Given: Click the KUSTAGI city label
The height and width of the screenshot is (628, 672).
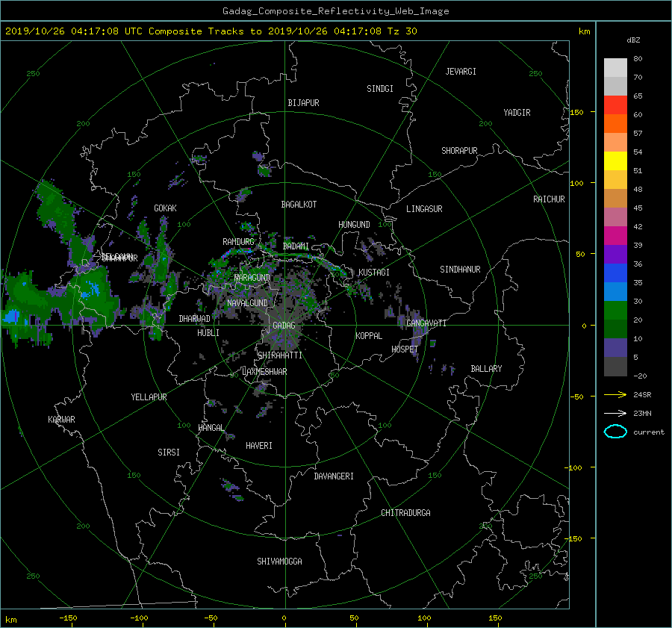Looking at the screenshot, I should pyautogui.click(x=374, y=273).
